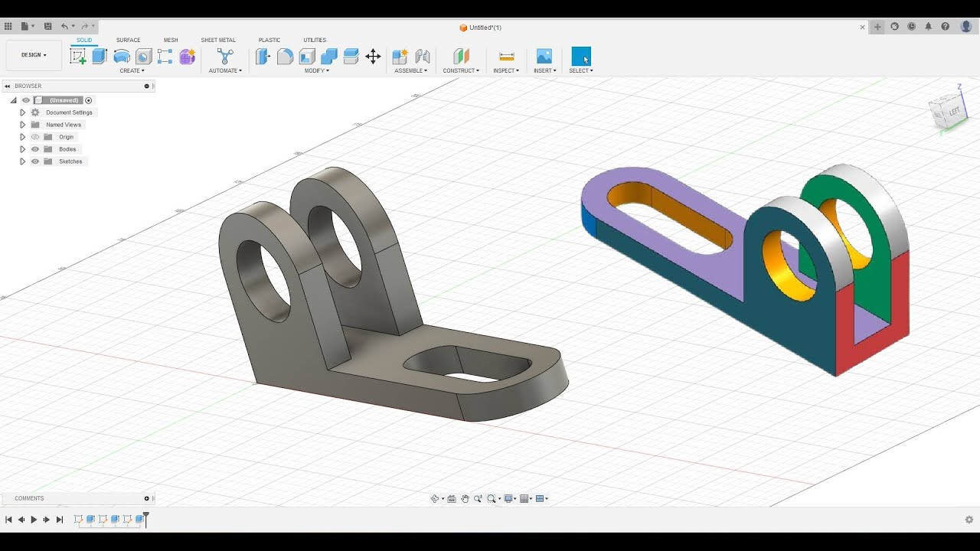
Task: Expand the Bodies folder
Action: (22, 149)
